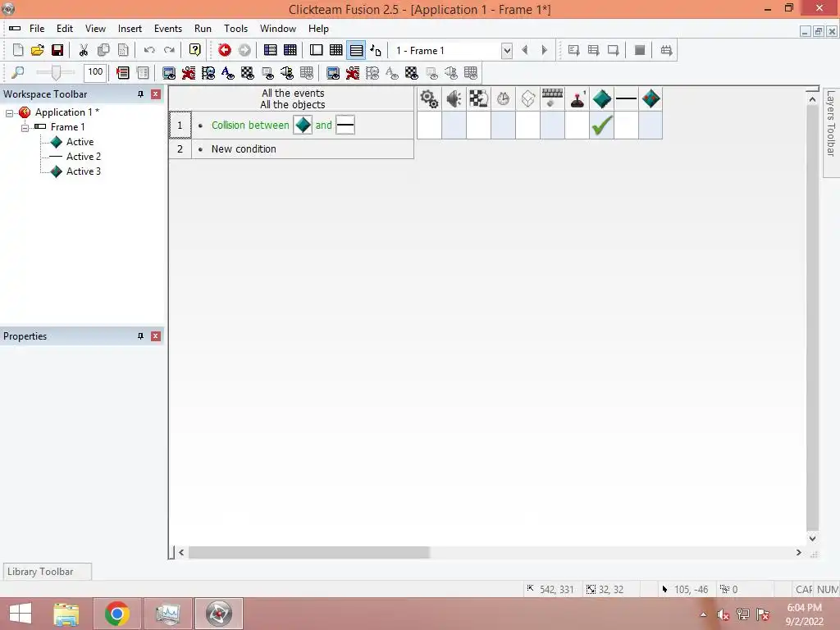Viewport: 840px width, 630px height.
Task: Open the Run menu
Action: pos(203,29)
